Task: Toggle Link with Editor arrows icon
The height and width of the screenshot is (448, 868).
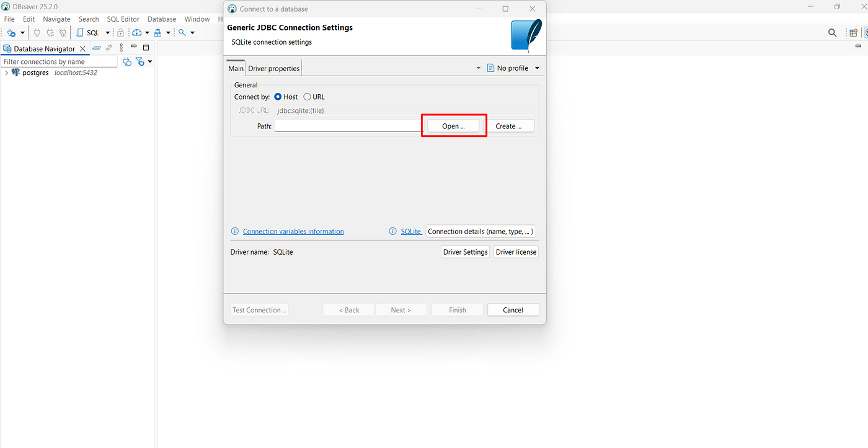Action: coord(109,48)
